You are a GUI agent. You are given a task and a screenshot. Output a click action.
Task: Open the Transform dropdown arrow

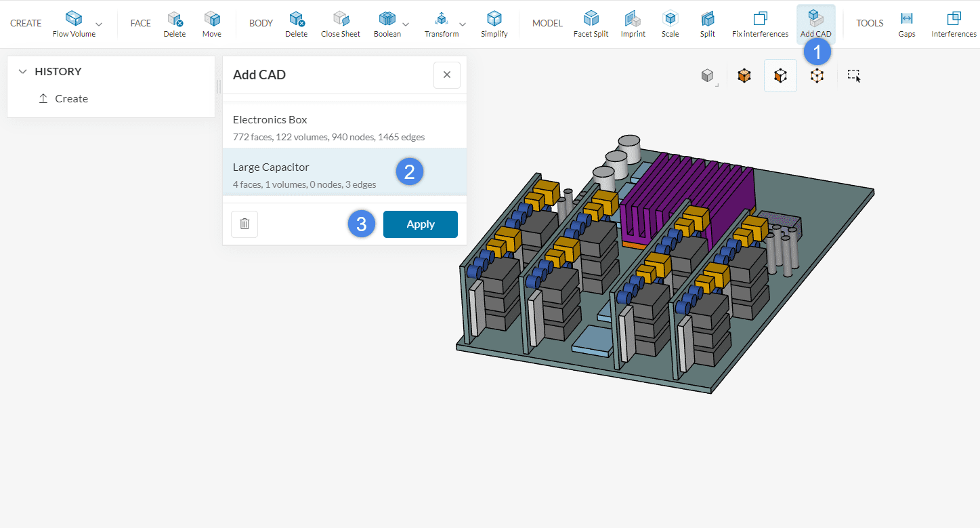click(463, 24)
